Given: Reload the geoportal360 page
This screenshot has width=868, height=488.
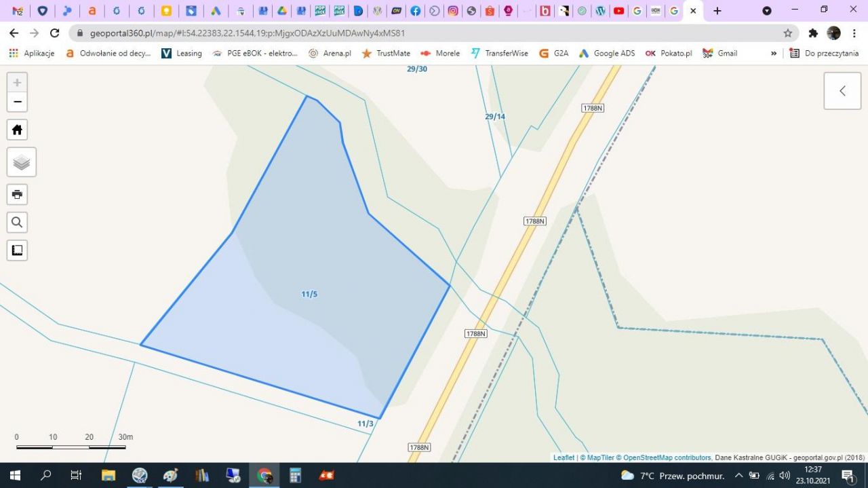Looking at the screenshot, I should point(55,33).
